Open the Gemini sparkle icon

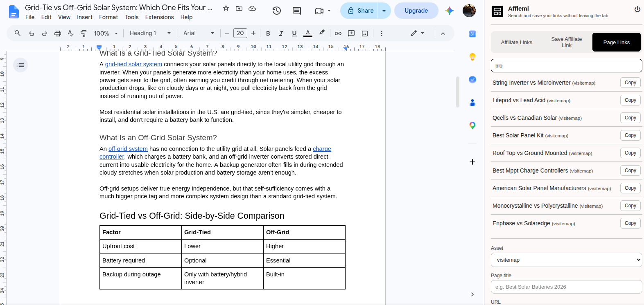(450, 11)
